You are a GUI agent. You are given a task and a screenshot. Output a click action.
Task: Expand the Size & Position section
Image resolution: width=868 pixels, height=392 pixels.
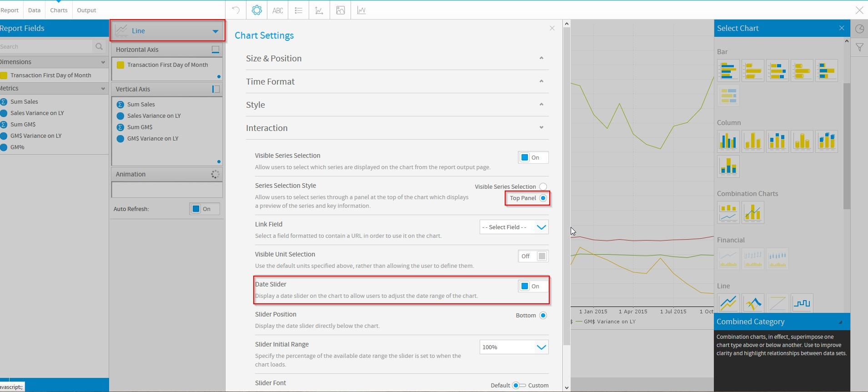click(397, 58)
